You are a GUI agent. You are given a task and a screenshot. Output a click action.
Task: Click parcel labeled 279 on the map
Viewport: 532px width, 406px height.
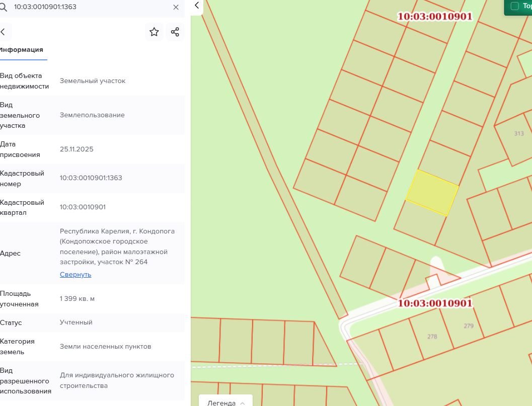coord(469,326)
